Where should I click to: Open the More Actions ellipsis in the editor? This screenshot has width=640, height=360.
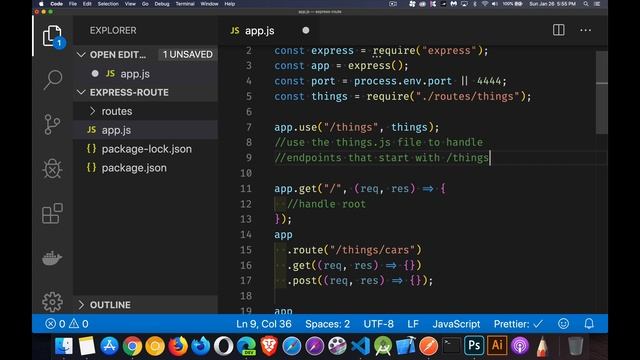pos(585,30)
